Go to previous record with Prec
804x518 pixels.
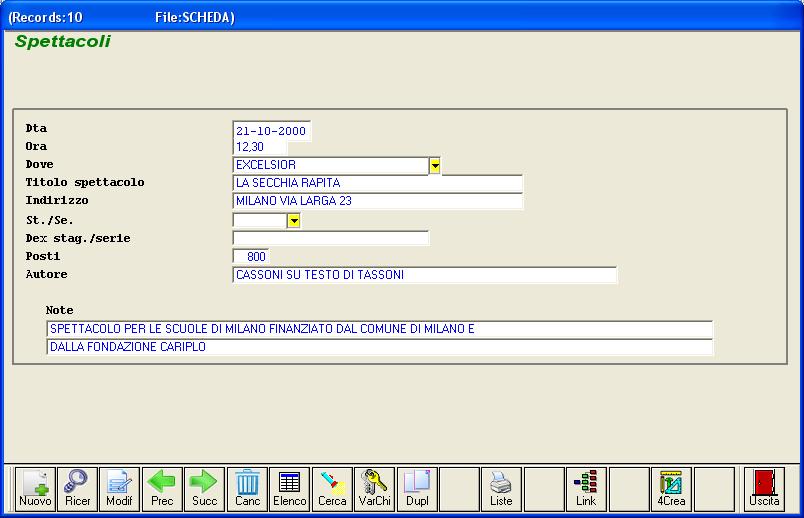[x=162, y=489]
